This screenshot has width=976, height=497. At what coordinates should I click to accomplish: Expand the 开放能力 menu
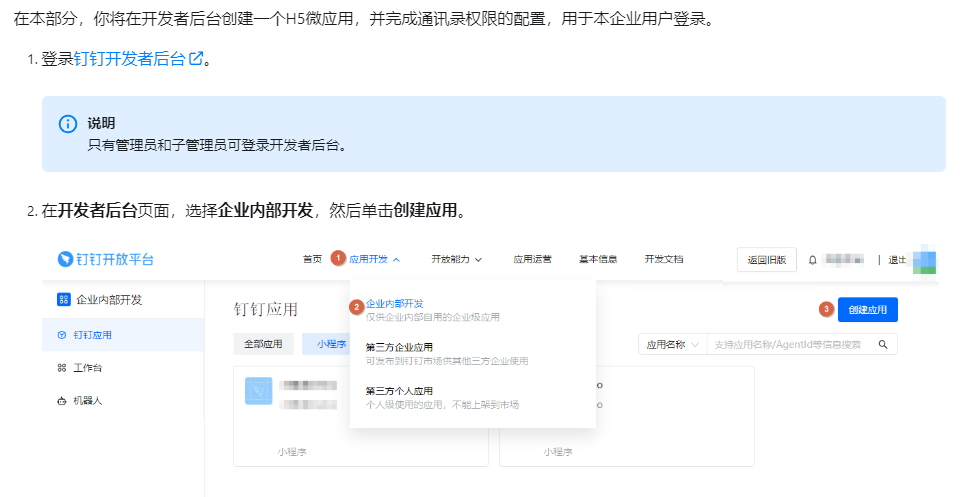[456, 259]
